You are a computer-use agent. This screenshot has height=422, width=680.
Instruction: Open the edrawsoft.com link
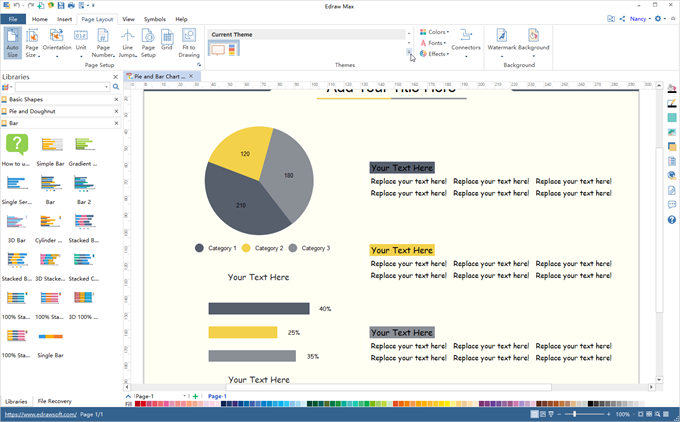pos(38,414)
